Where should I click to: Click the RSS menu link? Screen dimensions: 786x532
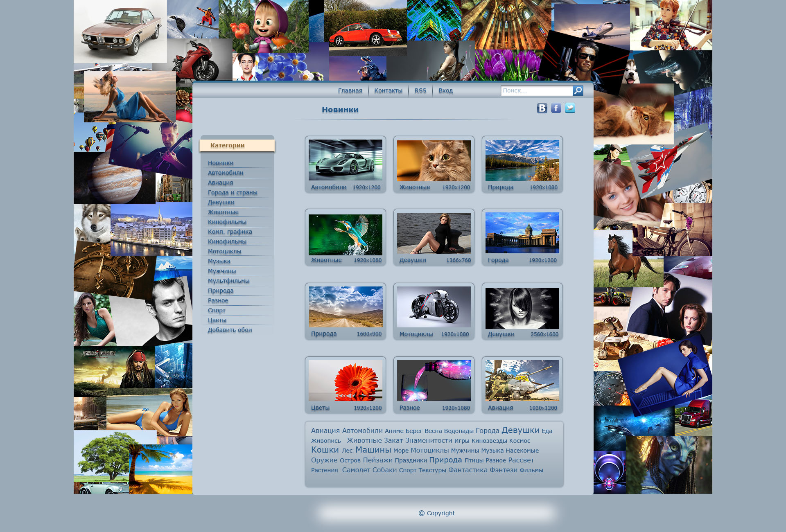tap(420, 90)
